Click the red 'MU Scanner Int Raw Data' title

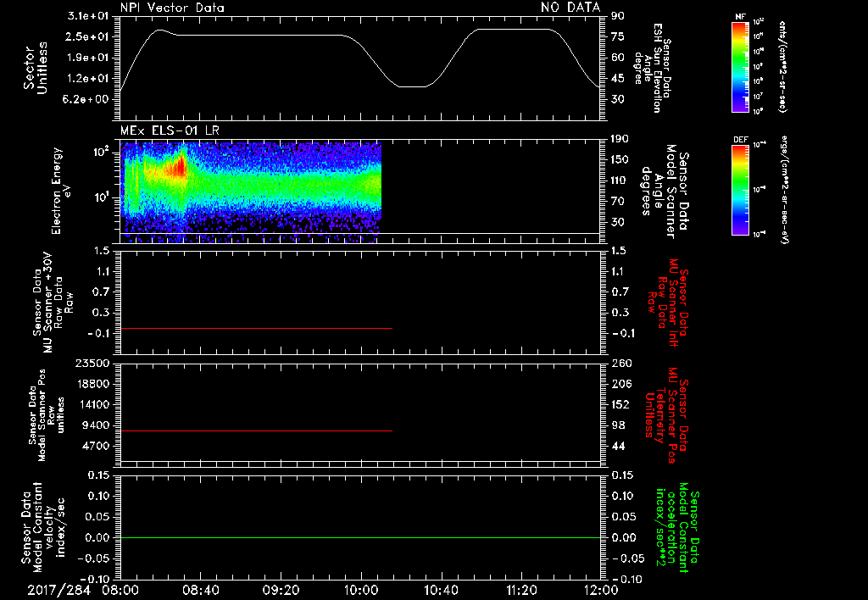668,303
